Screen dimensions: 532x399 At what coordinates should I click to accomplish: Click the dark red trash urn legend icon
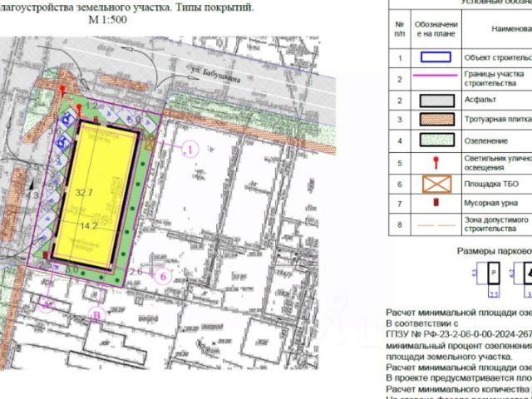click(436, 202)
